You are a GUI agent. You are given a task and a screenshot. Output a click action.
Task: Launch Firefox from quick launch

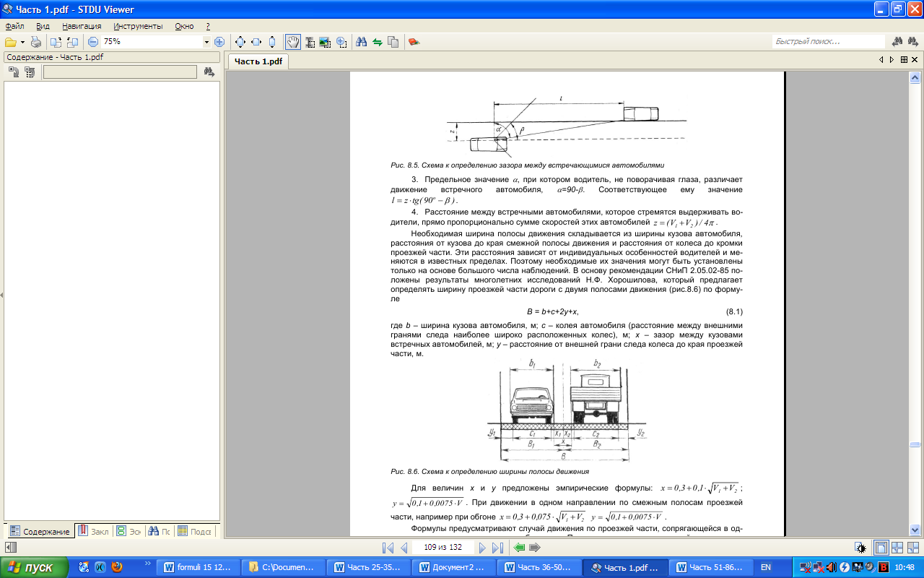[x=116, y=567]
